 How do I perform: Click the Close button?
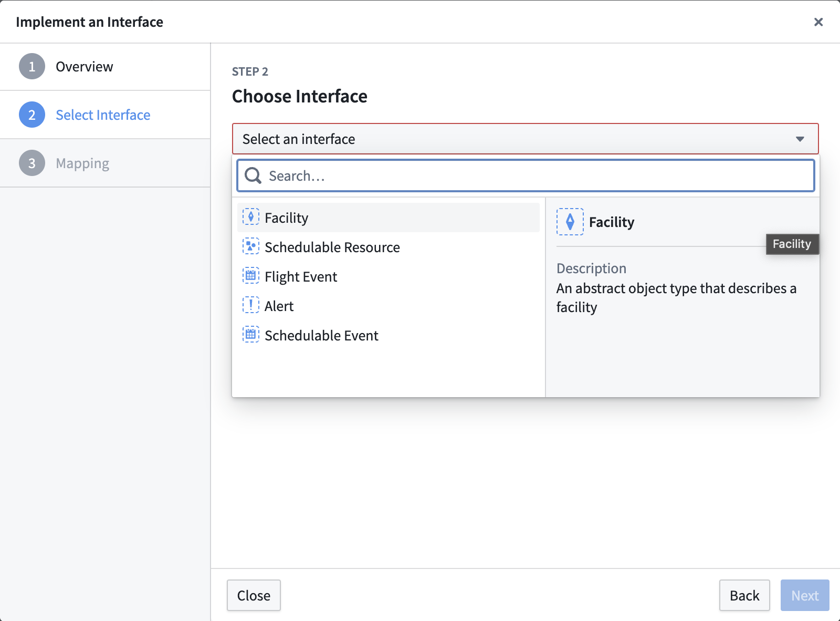pyautogui.click(x=254, y=595)
